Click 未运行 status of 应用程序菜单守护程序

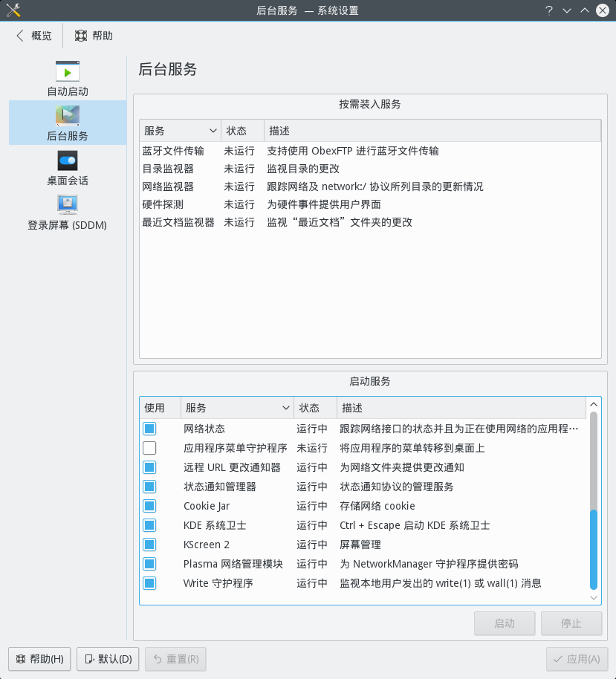(312, 448)
